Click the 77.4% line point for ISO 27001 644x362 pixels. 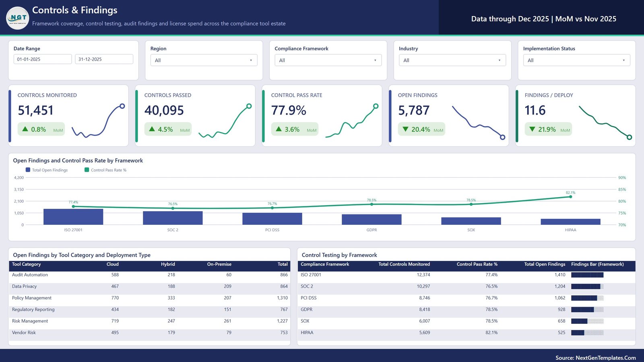(73, 206)
